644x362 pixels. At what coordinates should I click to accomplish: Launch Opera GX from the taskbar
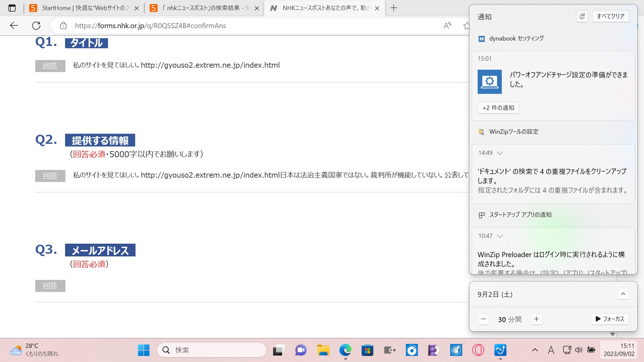(x=479, y=350)
